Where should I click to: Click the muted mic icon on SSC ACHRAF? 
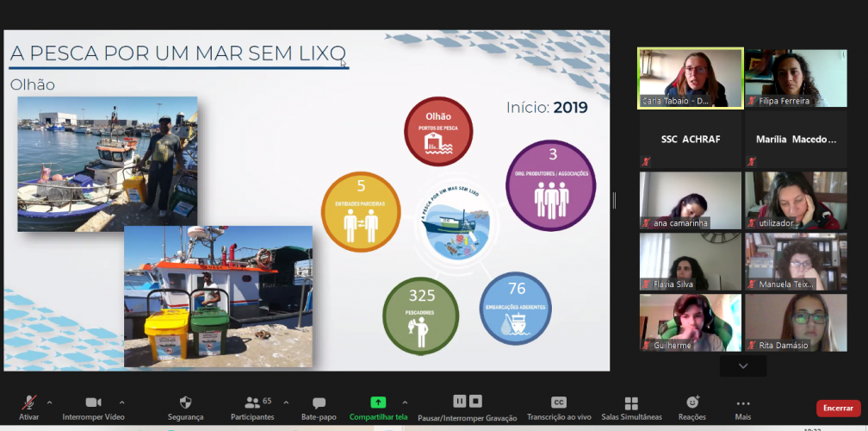pyautogui.click(x=648, y=162)
